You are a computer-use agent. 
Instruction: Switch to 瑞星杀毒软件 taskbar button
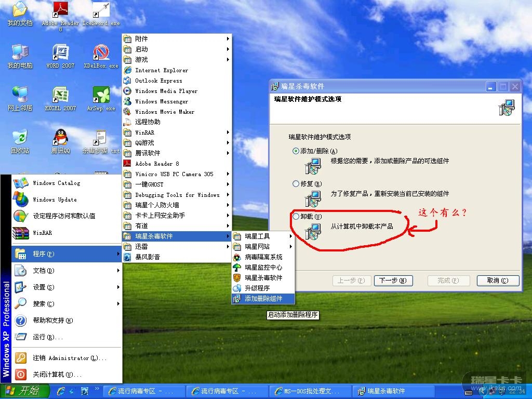[393, 391]
